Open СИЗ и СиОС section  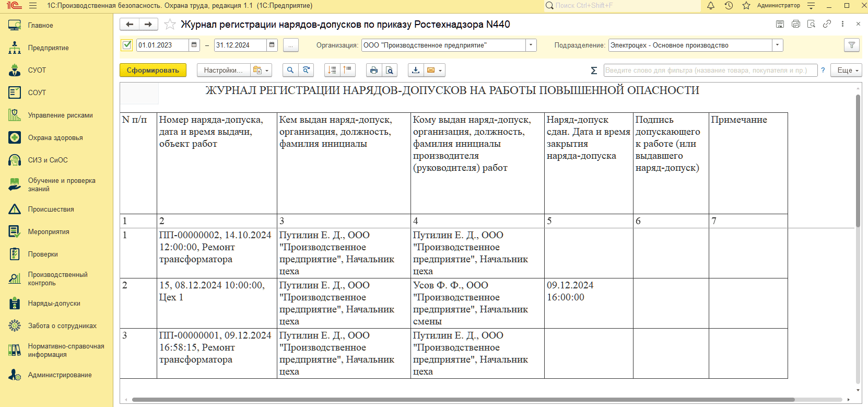point(56,160)
